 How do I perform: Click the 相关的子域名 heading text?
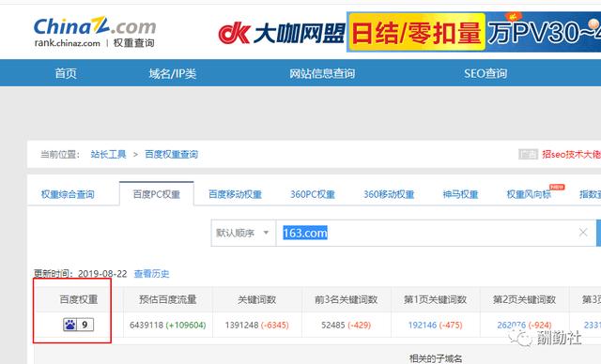pos(436,358)
